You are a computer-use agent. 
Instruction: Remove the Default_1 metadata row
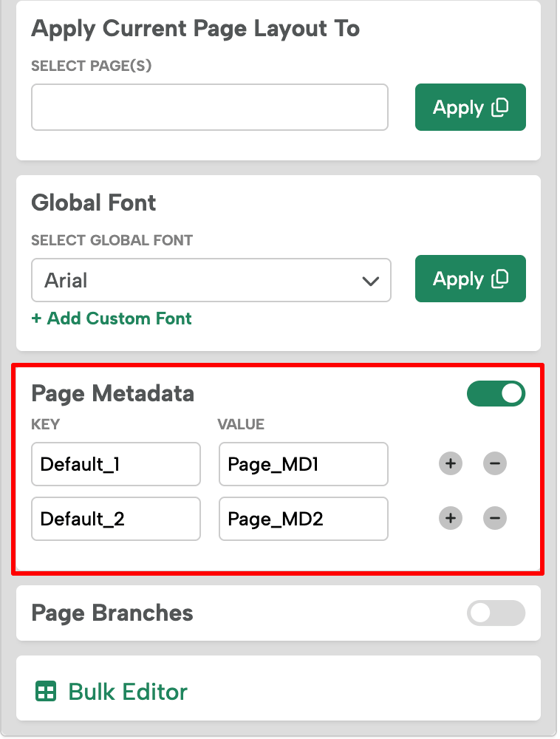click(494, 464)
